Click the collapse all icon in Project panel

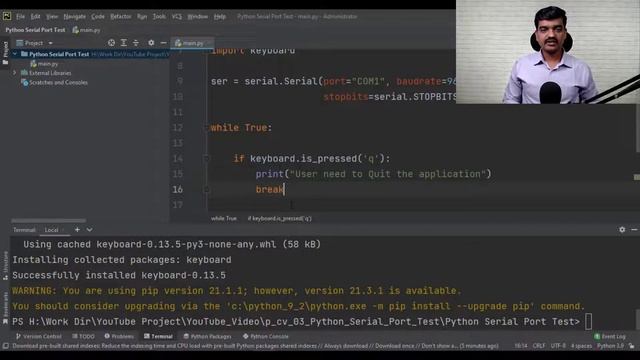[x=136, y=42]
